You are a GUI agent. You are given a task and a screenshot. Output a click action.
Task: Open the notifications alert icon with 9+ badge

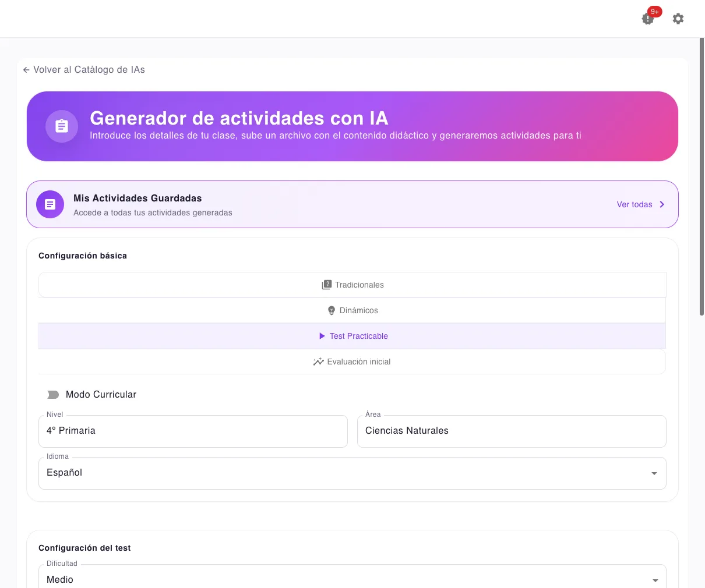(x=648, y=19)
